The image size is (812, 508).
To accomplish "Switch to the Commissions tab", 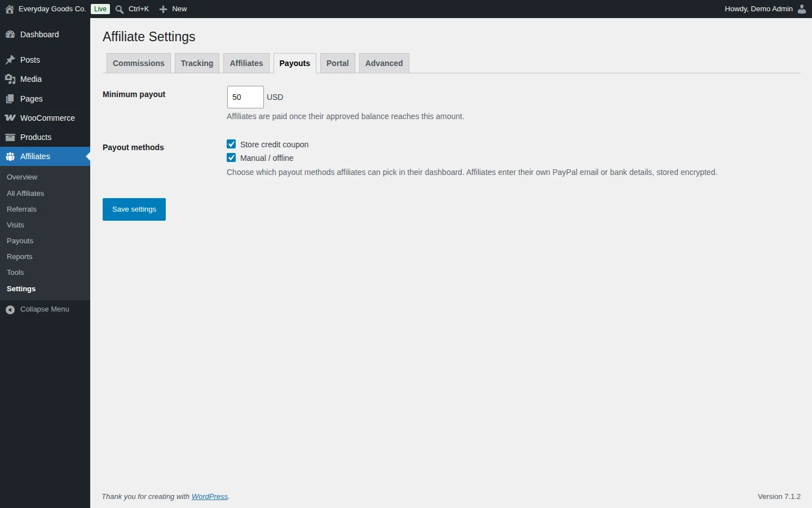I will (139, 63).
